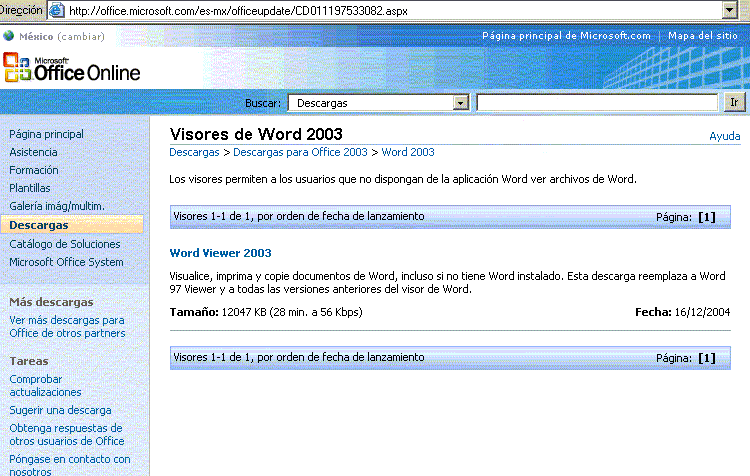Click the address bar URL field
The width and height of the screenshot is (750, 476).
392,11
